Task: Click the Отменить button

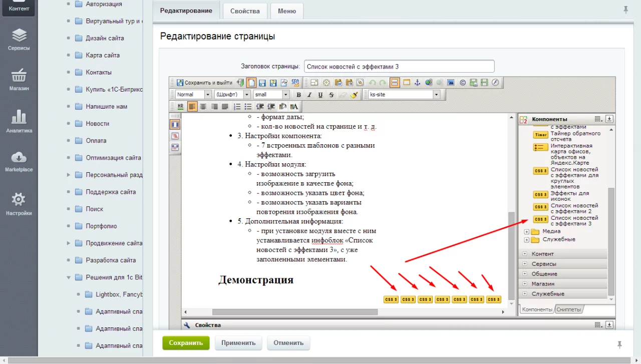Action: coord(288,343)
